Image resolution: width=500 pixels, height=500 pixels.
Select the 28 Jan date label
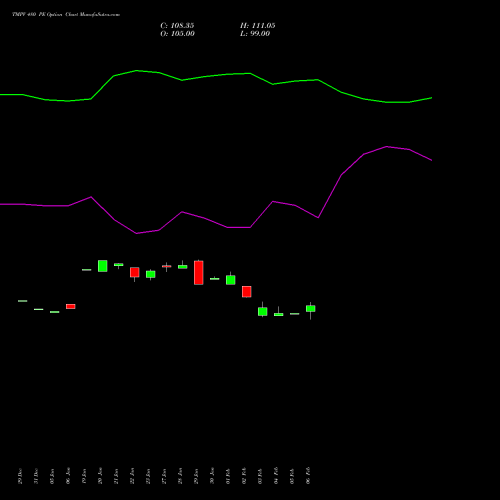(x=180, y=476)
